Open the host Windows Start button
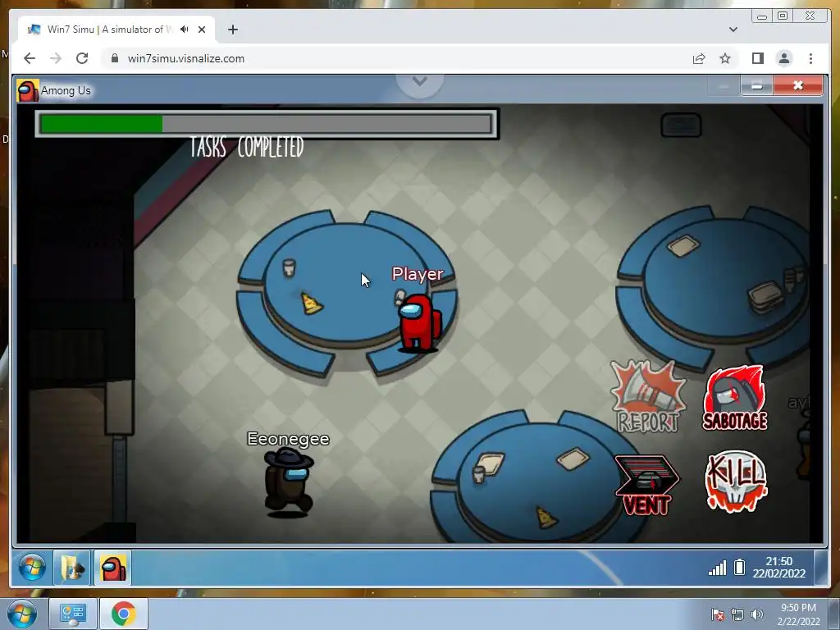 (22, 614)
